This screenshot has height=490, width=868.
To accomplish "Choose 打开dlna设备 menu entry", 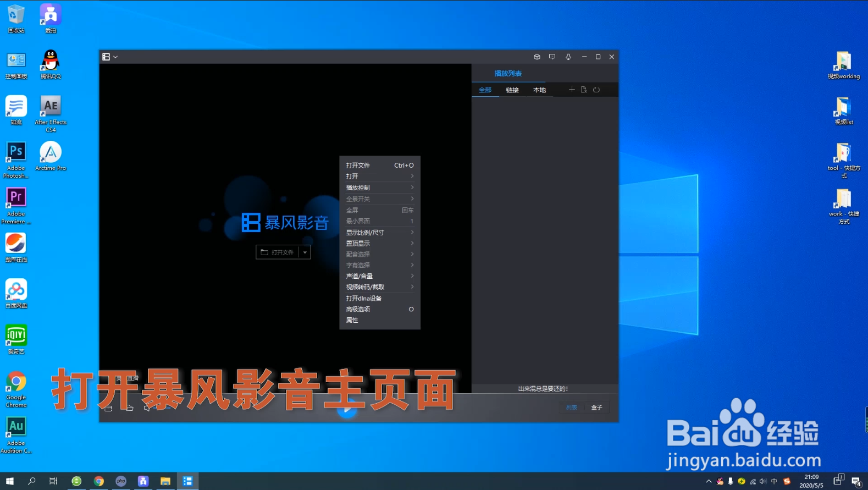I will point(380,298).
